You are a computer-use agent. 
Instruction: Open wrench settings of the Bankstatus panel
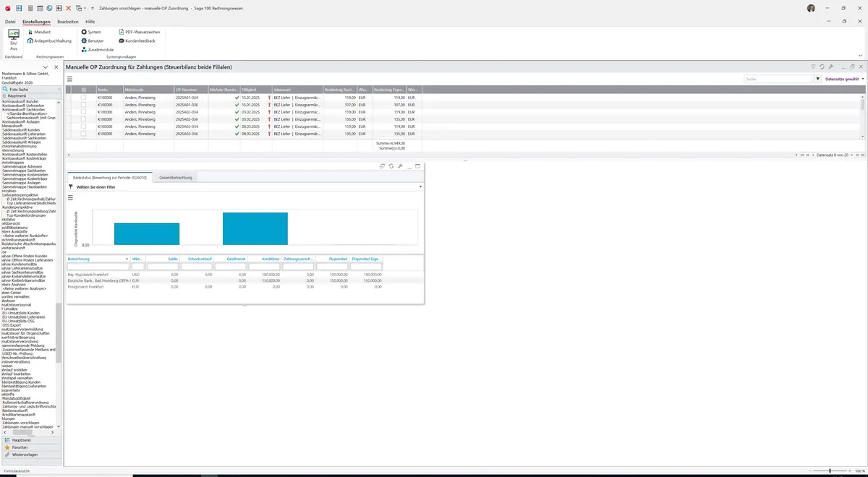(400, 166)
